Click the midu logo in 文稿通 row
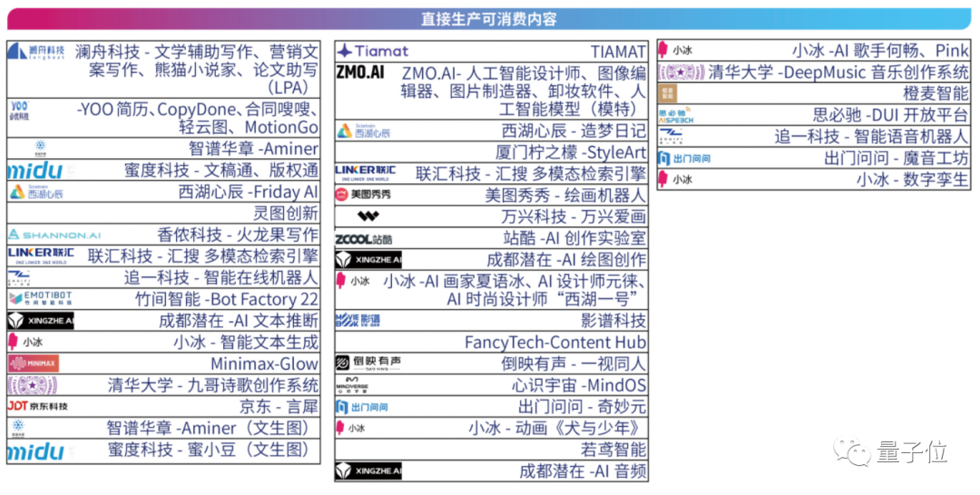 pyautogui.click(x=35, y=170)
